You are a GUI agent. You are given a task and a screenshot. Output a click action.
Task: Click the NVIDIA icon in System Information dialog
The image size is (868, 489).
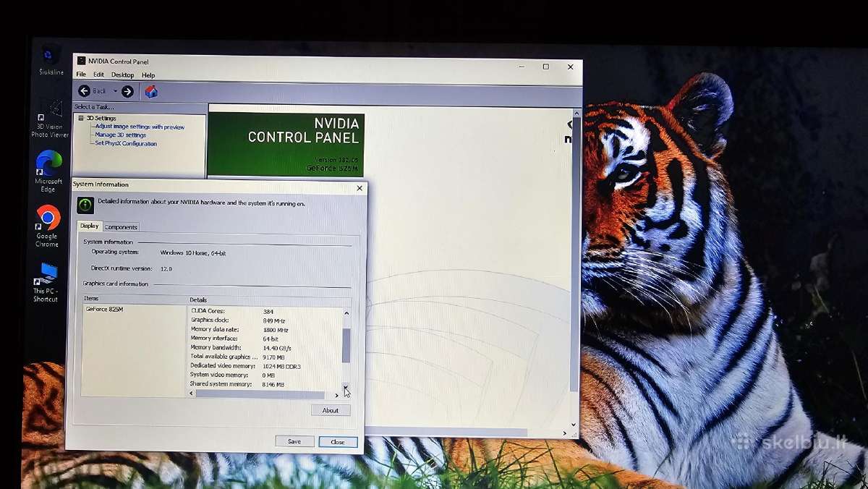coord(85,205)
